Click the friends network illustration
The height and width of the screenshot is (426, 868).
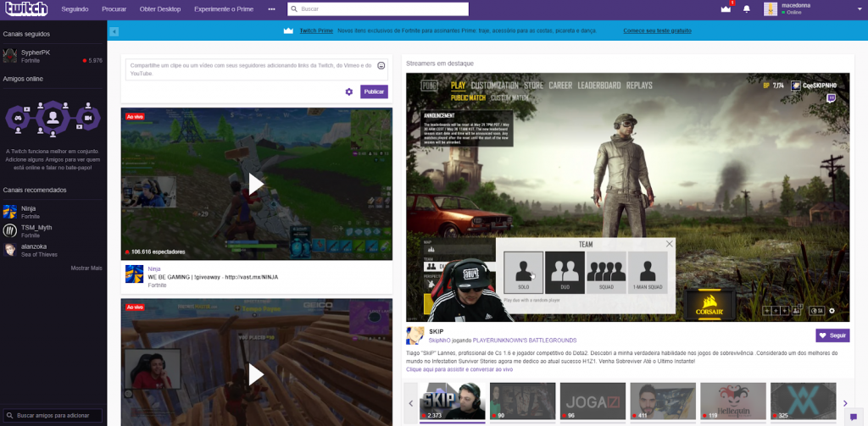[x=53, y=118]
